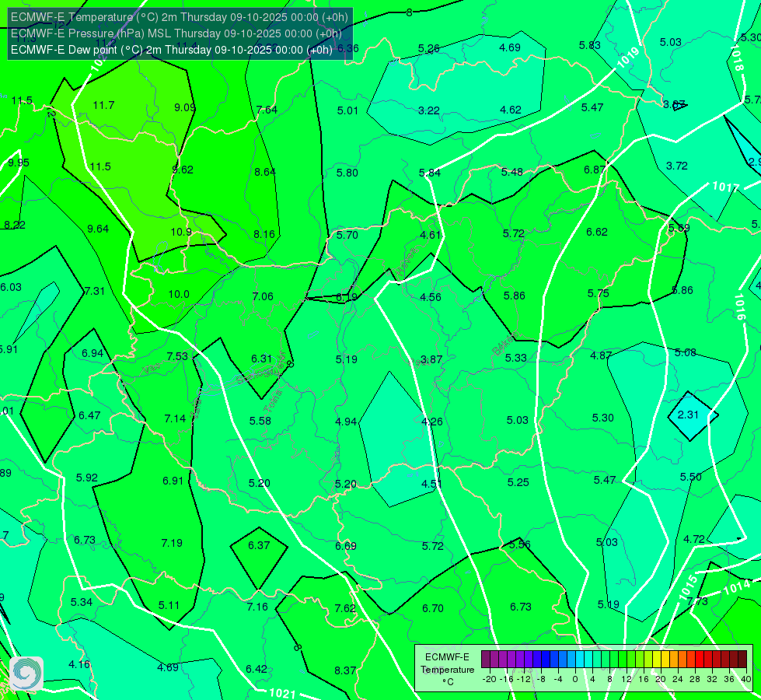Click the 4.26 temperature value

click(432, 421)
